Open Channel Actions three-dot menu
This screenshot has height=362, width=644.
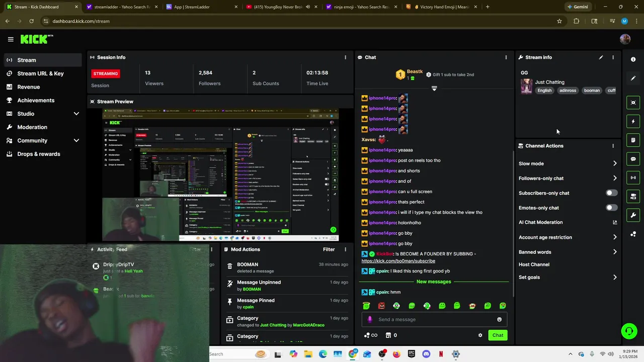tap(613, 146)
